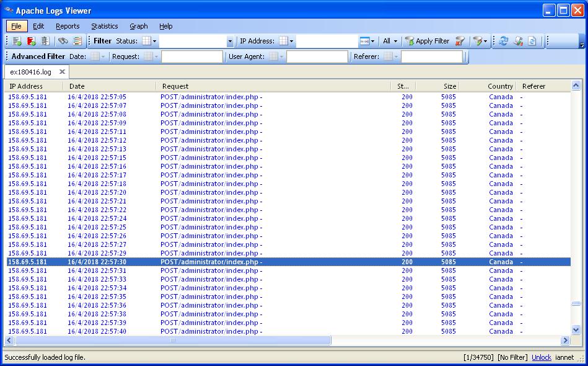Click the add log file icon with green plus
This screenshot has width=588, height=366.
click(17, 41)
